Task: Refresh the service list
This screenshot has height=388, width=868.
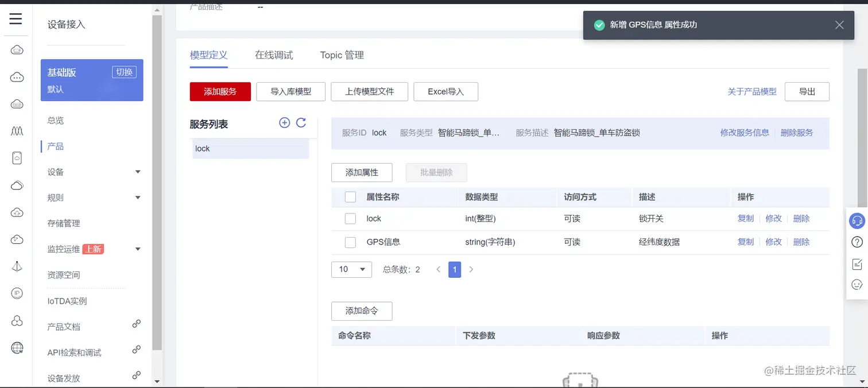Action: (301, 122)
